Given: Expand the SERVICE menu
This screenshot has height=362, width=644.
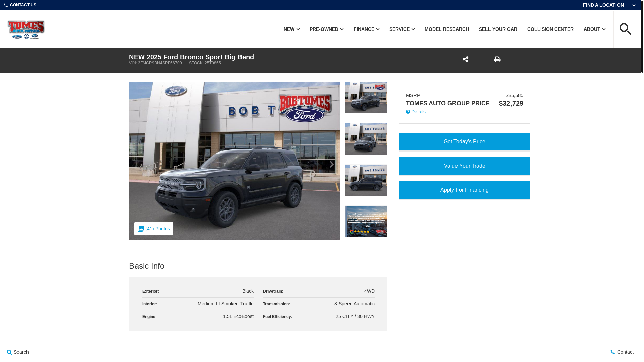Looking at the screenshot, I should pos(402,29).
